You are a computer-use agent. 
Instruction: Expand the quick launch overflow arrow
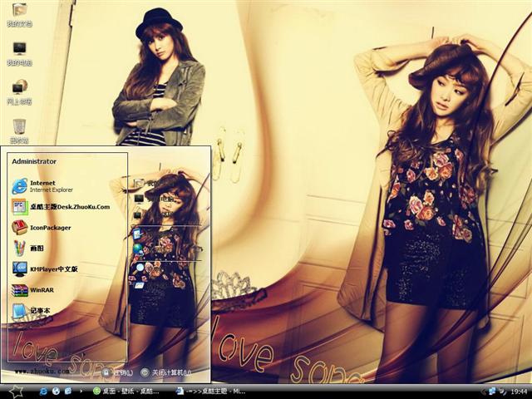[x=81, y=392]
